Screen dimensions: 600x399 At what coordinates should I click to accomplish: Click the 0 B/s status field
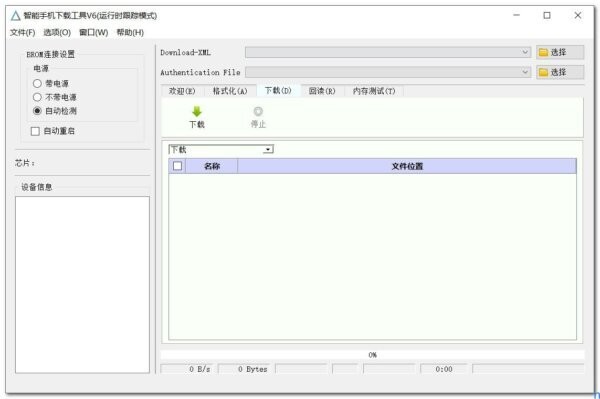[186, 369]
